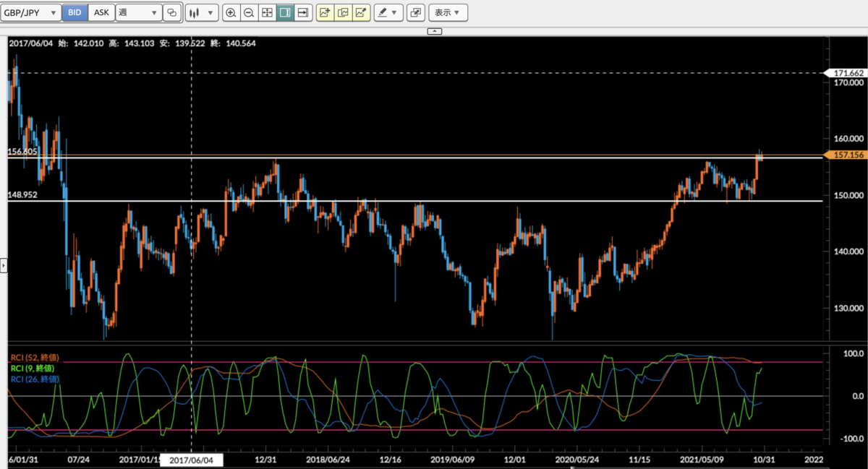
Task: Open the drawing pen tool icon
Action: coord(383,12)
